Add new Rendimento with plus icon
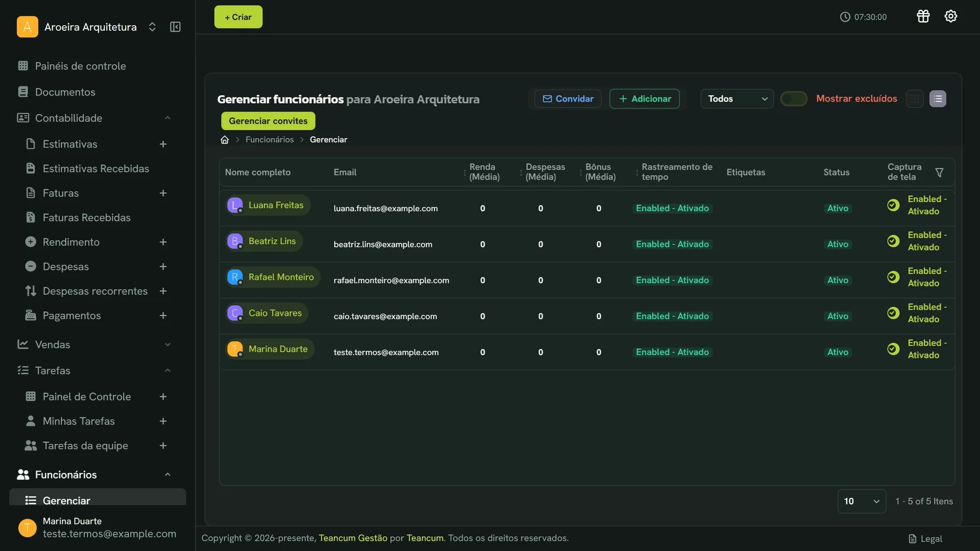 [163, 242]
